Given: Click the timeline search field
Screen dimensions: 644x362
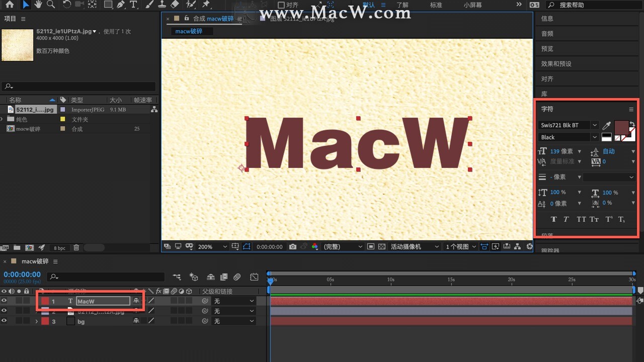Looking at the screenshot, I should [x=106, y=277].
